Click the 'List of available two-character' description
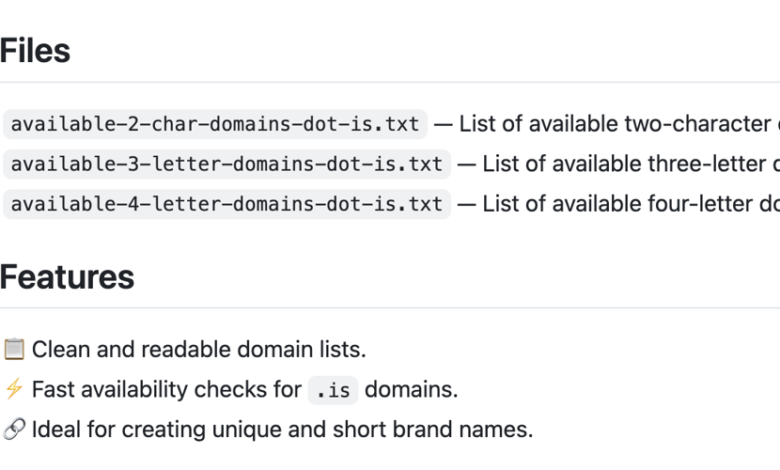Viewport: 780px width, 470px height. (x=619, y=124)
